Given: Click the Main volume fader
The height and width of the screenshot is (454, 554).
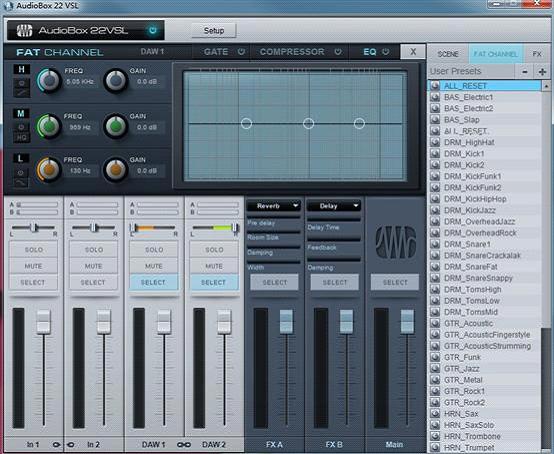Looking at the screenshot, I should coord(407,322).
